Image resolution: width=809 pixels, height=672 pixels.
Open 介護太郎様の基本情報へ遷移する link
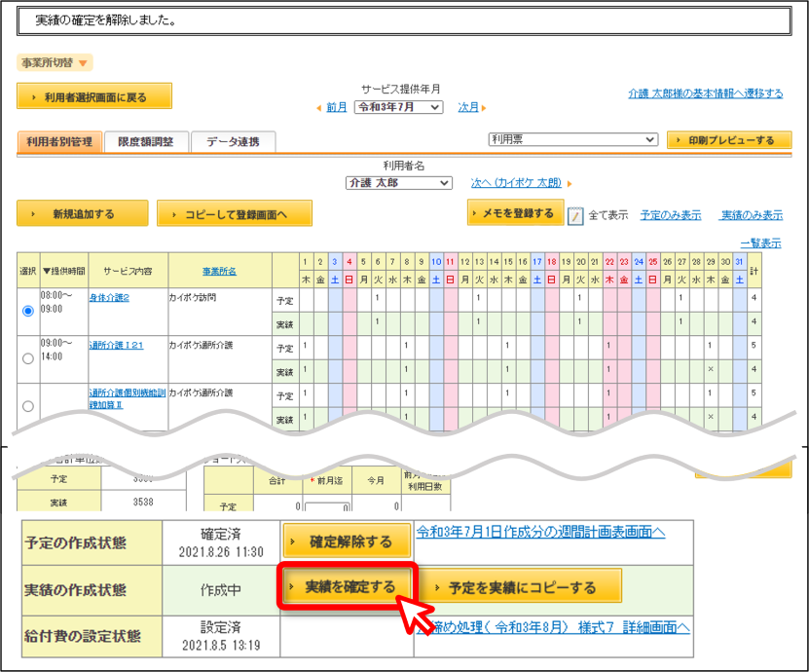point(705,93)
